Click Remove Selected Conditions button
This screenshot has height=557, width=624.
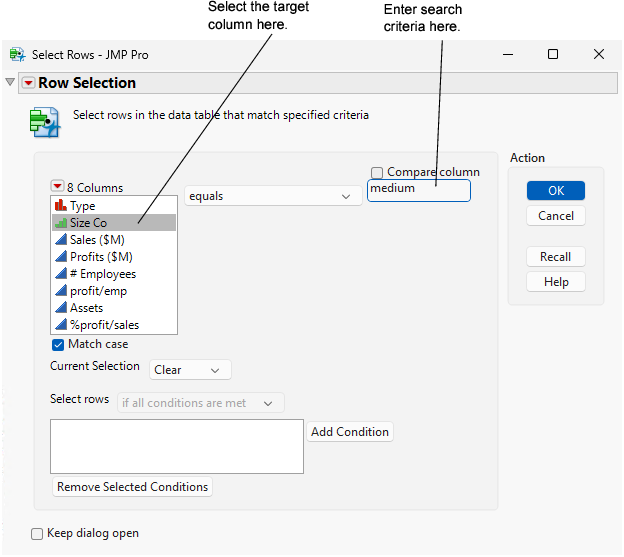click(132, 487)
